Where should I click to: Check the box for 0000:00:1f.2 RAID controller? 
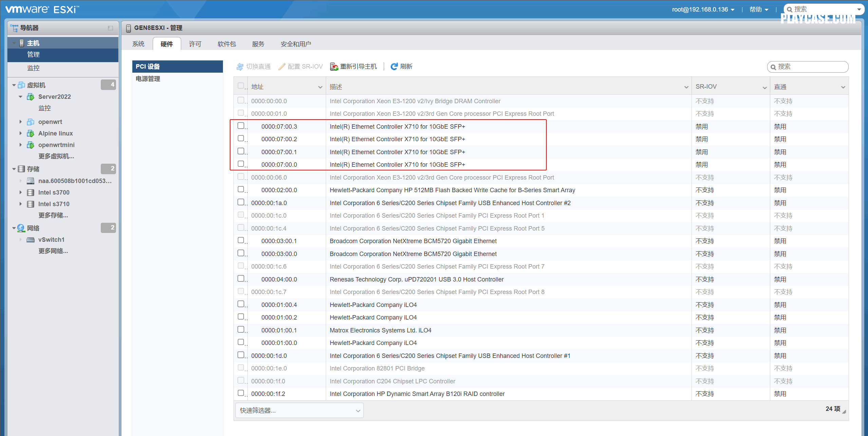coord(241,393)
